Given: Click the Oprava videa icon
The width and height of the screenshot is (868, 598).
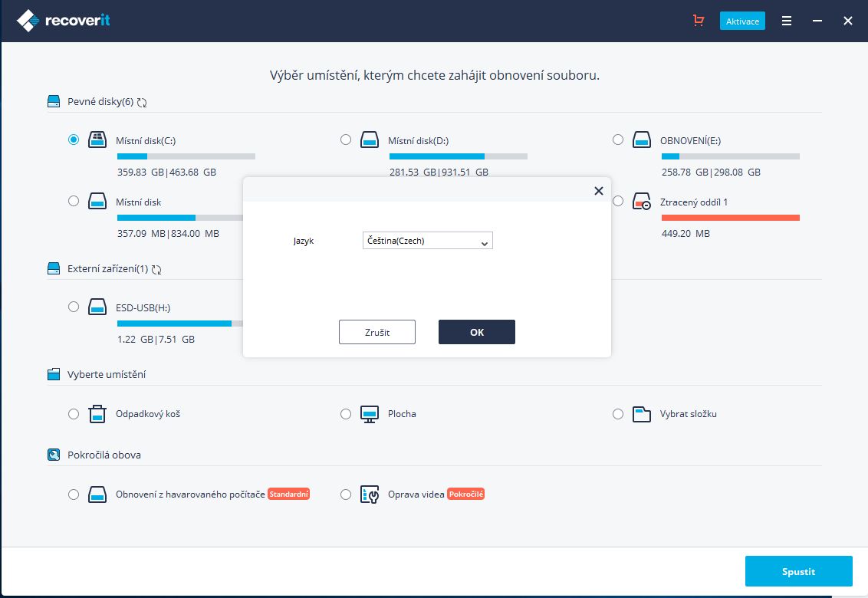Looking at the screenshot, I should [x=370, y=495].
